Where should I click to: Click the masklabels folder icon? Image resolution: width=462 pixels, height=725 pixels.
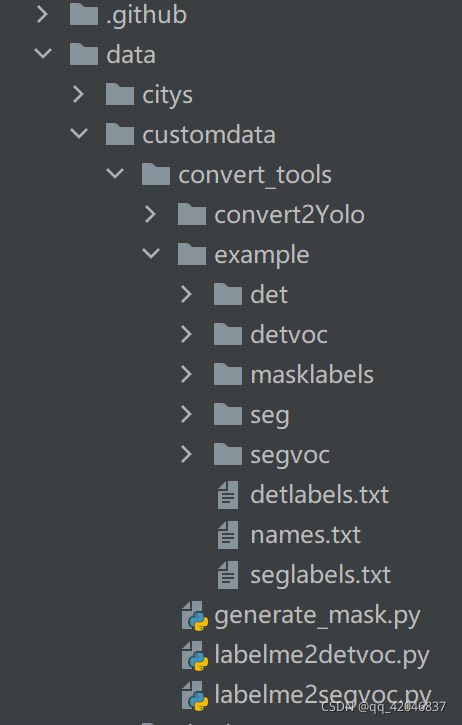(x=228, y=374)
